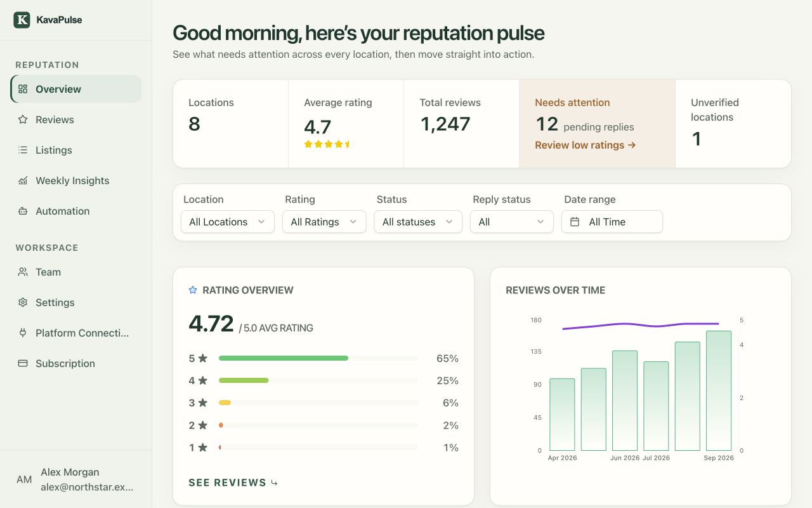Image resolution: width=812 pixels, height=508 pixels.
Task: Navigate to Weekly Insights
Action: (76, 180)
